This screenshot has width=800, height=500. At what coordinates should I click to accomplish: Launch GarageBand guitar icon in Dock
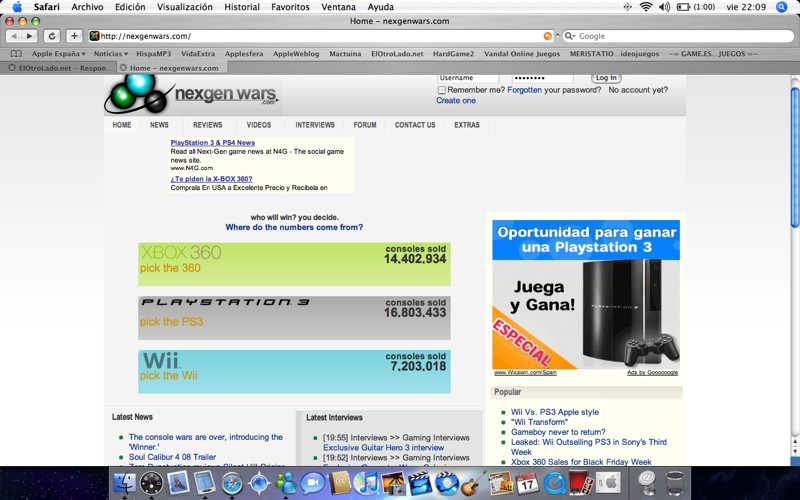[x=473, y=482]
